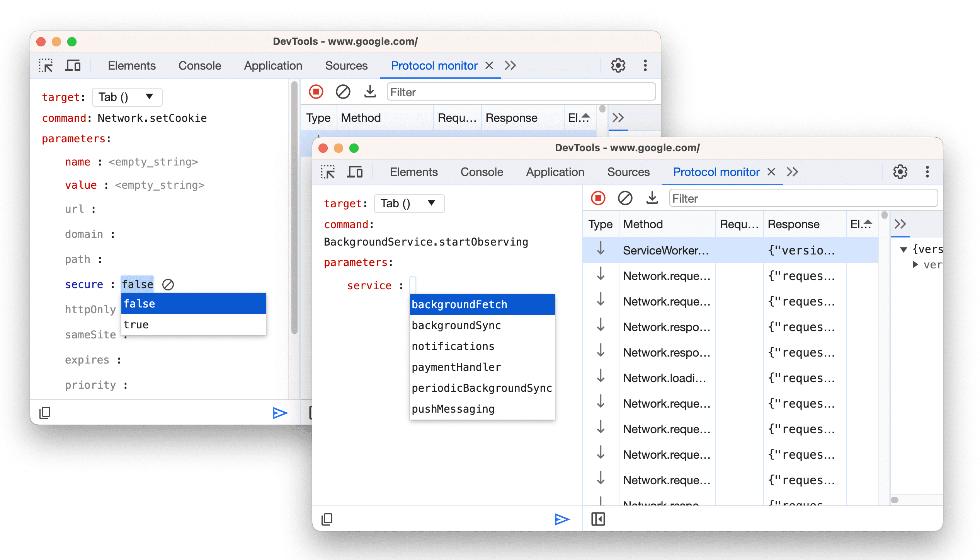
Task: Expand the >> overflow tabs menu
Action: (792, 172)
